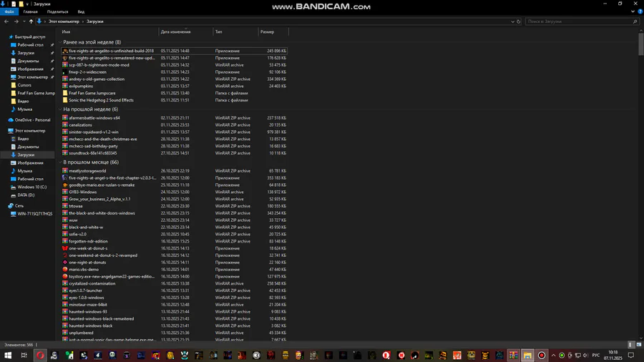The width and height of the screenshot is (644, 362).
Task: Select pinned Рабочий стол in quick access
Action: point(30,45)
